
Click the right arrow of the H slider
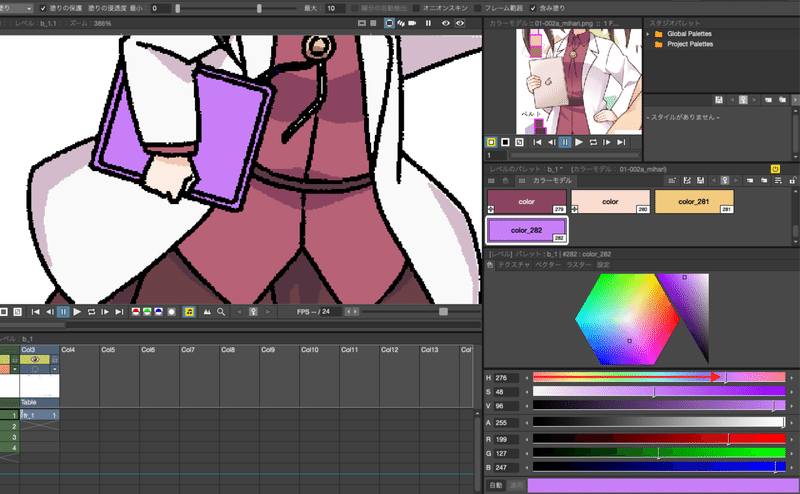(x=792, y=378)
